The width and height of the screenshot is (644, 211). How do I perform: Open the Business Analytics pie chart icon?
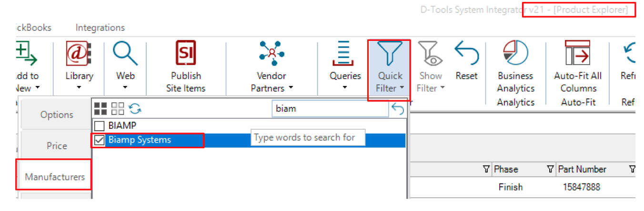pos(515,54)
